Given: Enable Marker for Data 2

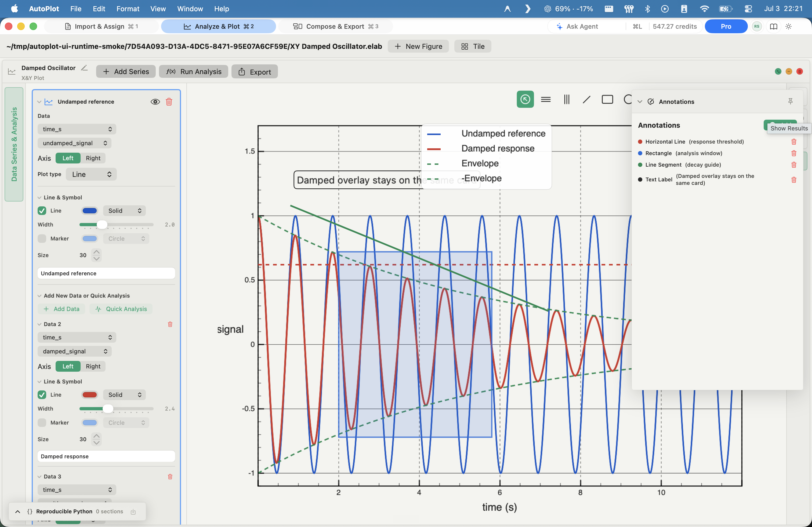Looking at the screenshot, I should point(42,423).
